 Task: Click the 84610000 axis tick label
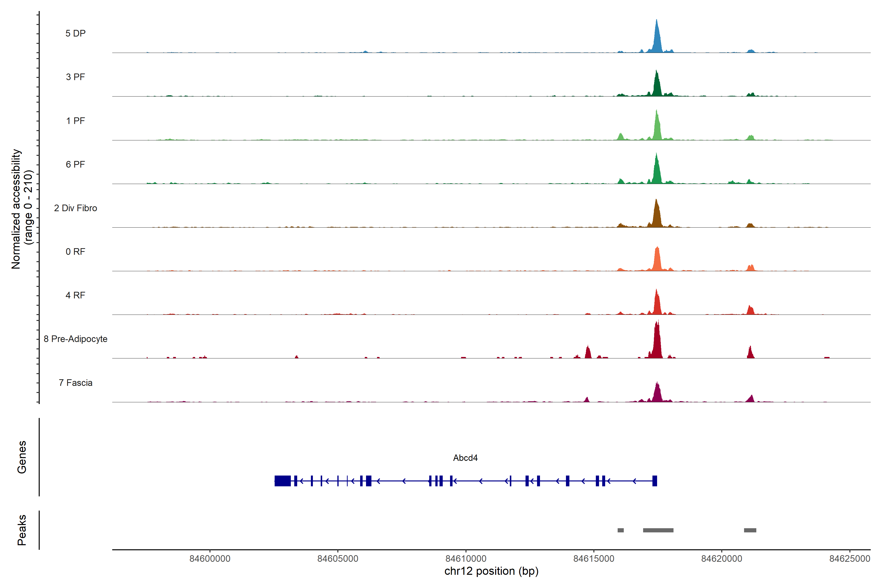[466, 558]
